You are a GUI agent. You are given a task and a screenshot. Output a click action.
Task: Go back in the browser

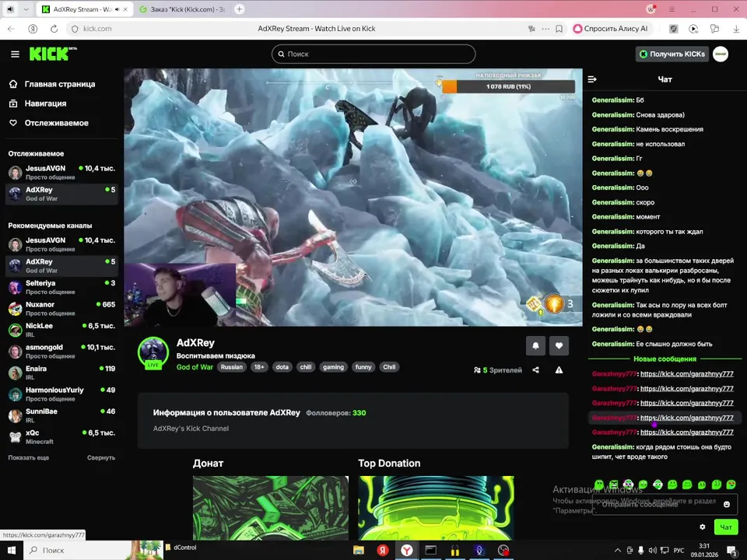click(x=12, y=29)
